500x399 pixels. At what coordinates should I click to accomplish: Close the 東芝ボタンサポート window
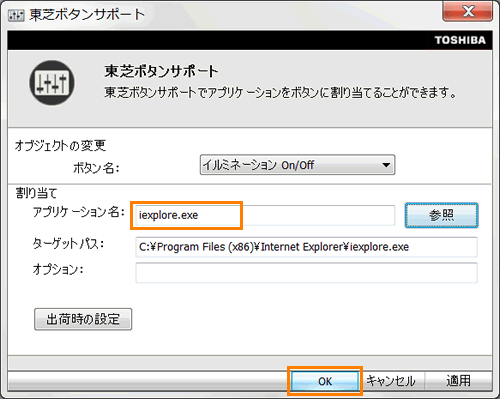pyautogui.click(x=467, y=11)
